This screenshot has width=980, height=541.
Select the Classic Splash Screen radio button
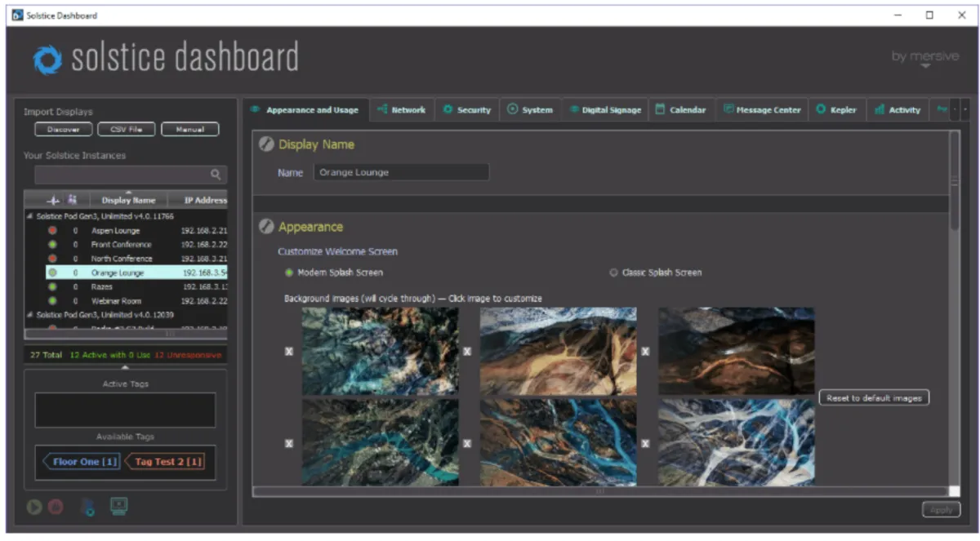613,273
